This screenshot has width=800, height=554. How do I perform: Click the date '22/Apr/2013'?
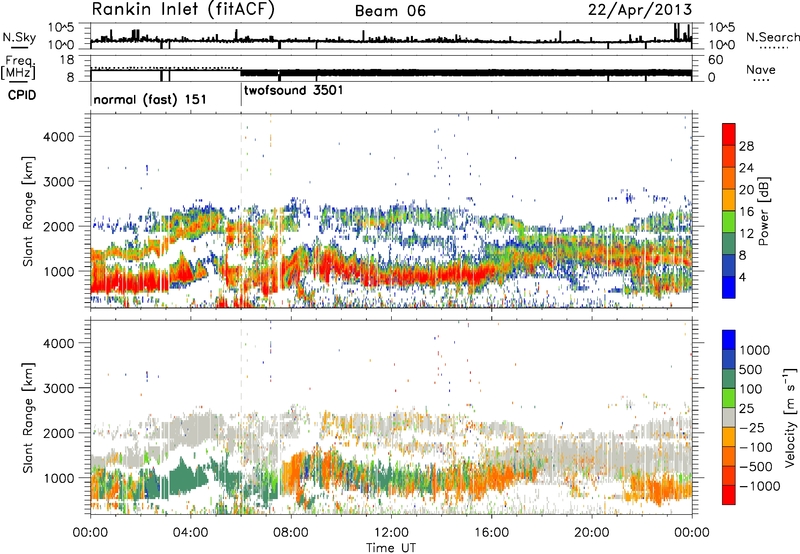(640, 10)
